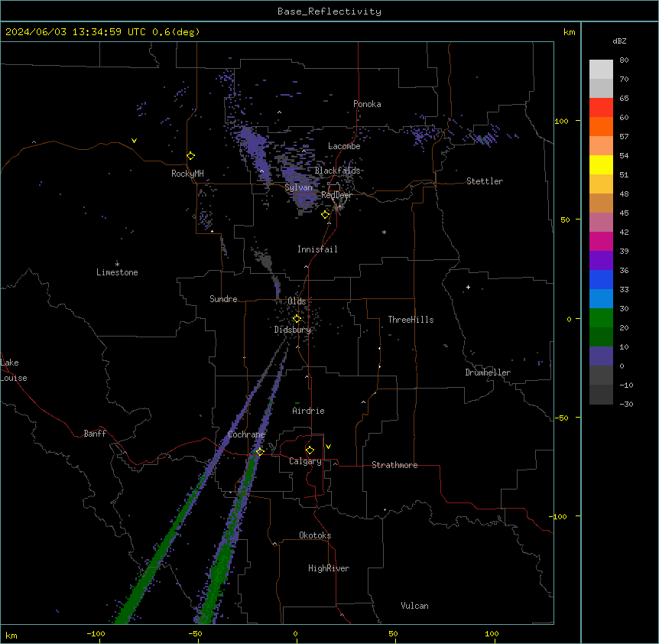Click the yellow diamond marker near RedDeer
This screenshot has height=644, width=659.
coord(326,215)
